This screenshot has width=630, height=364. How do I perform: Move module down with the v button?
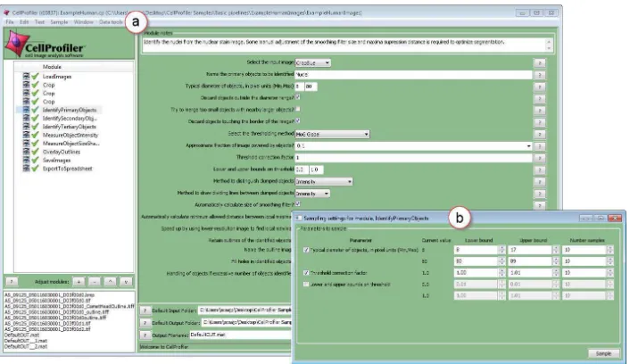[126, 282]
